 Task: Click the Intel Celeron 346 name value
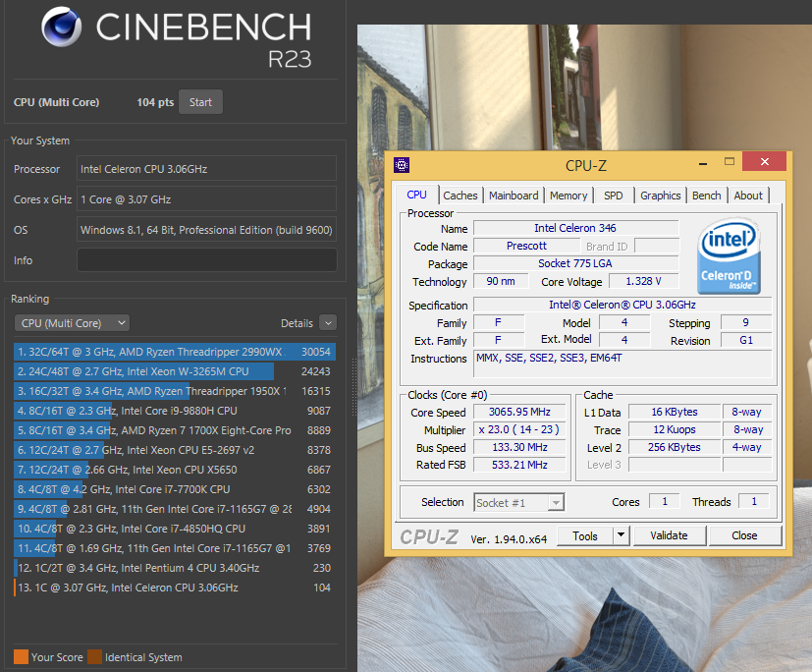(x=575, y=228)
